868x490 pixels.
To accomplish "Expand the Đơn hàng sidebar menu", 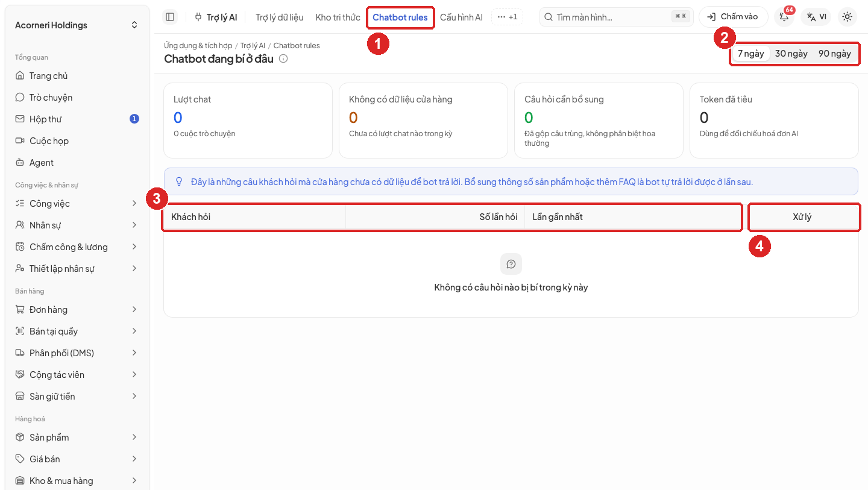I will click(77, 310).
